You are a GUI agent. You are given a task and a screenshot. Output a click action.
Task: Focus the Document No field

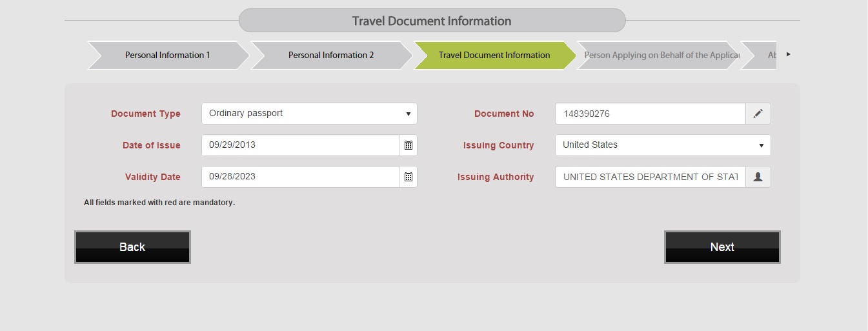(651, 114)
